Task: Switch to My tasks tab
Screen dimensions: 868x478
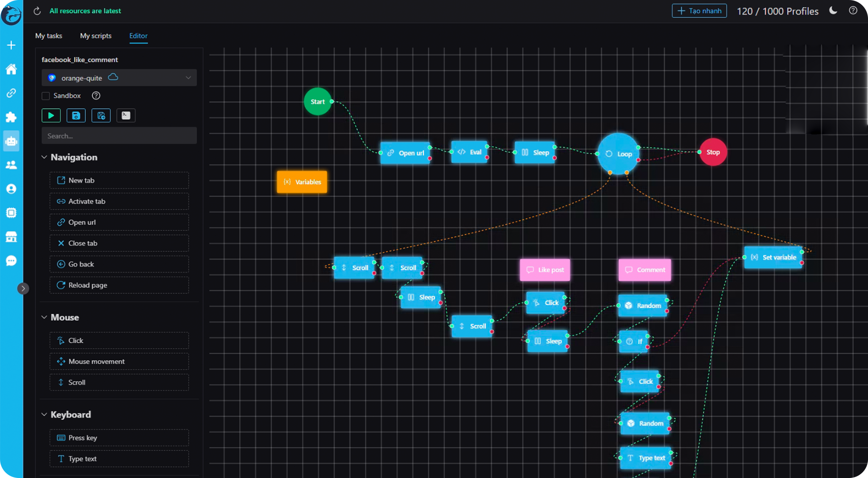Action: tap(48, 36)
